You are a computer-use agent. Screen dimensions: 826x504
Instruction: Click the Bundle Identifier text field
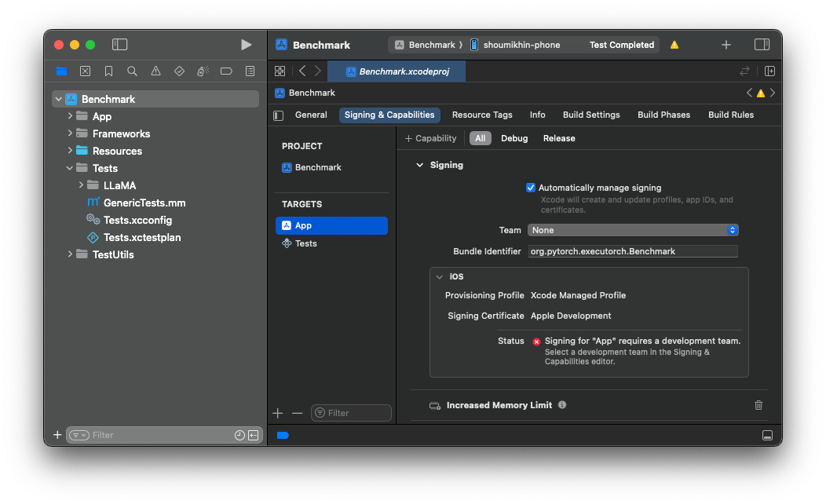[x=633, y=251]
